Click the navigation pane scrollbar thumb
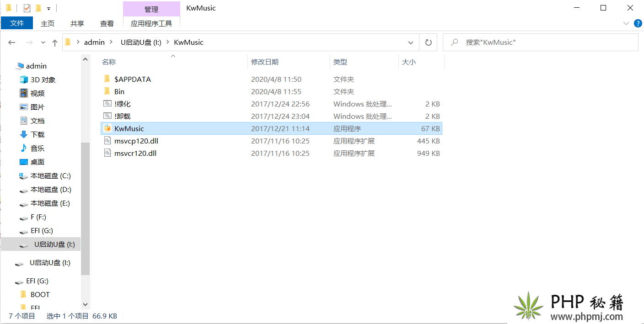This screenshot has height=324, width=644. coord(85,208)
